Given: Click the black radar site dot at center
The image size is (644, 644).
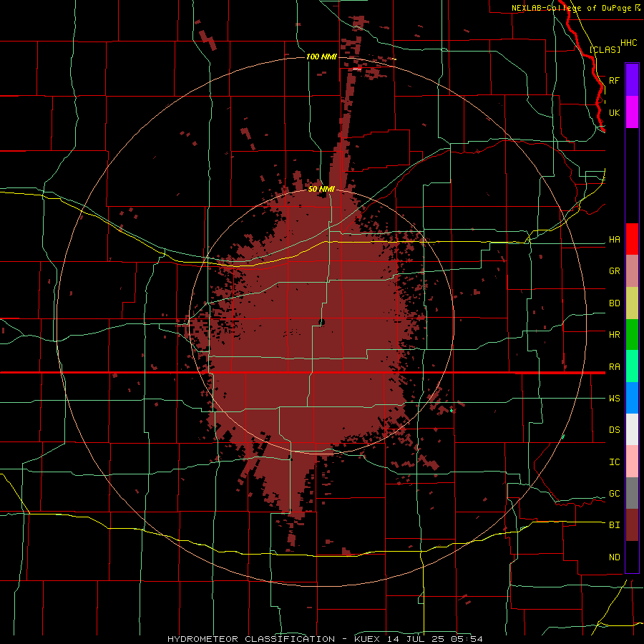Looking at the screenshot, I should 322,323.
